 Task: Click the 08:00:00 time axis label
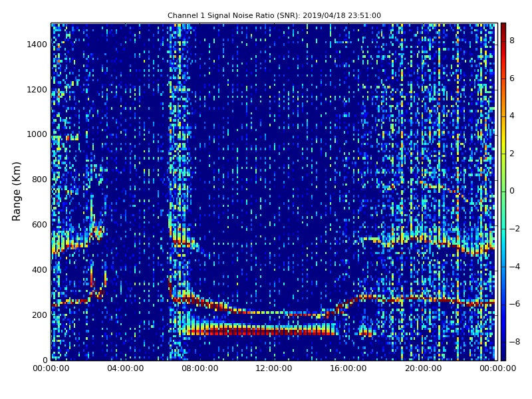pyautogui.click(x=200, y=368)
